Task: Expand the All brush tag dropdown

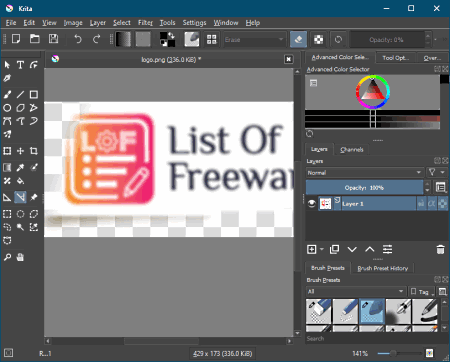Action: [x=356, y=291]
